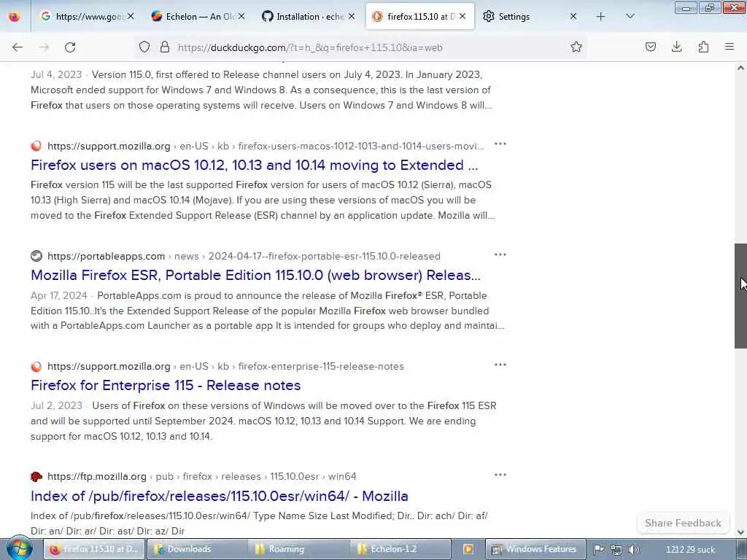Select Firefox taskbar button
Screen dimensions: 747x560
pyautogui.click(x=94, y=549)
